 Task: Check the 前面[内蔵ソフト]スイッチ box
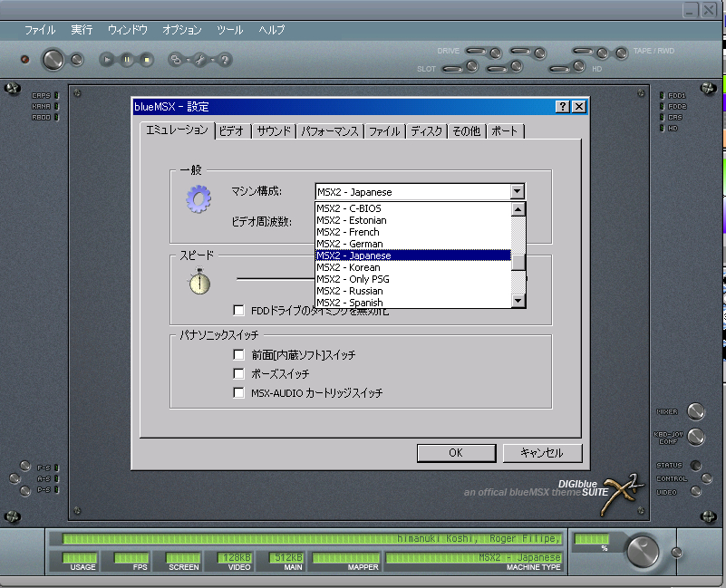pos(239,355)
